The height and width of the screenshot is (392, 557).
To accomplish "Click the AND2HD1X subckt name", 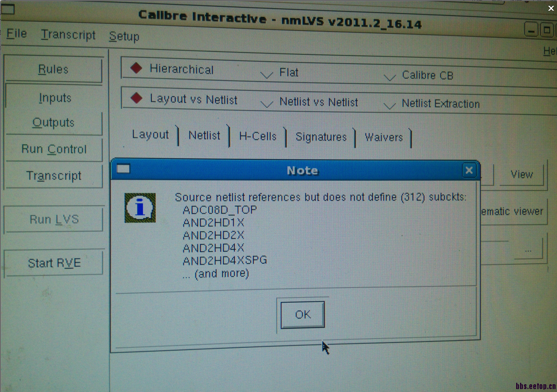I will 213,222.
